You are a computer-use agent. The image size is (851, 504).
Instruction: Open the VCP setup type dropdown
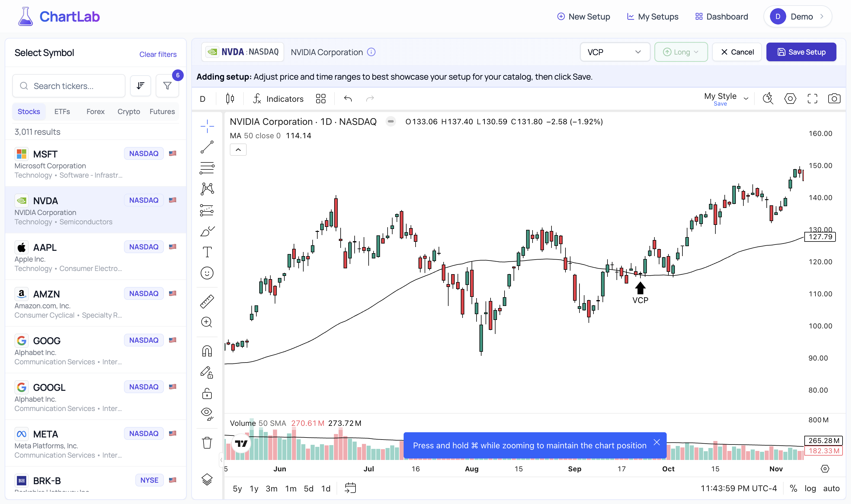615,52
